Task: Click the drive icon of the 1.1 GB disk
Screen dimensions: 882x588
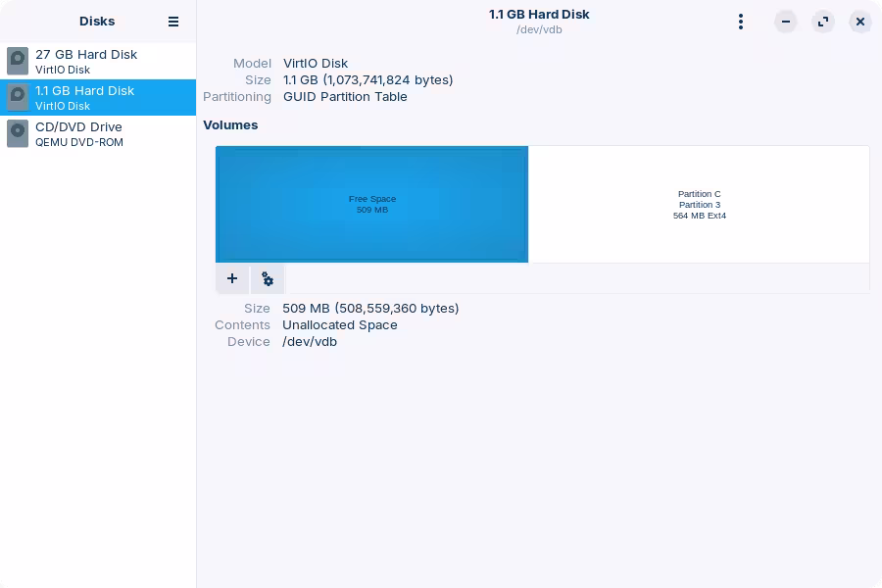Action: pyautogui.click(x=18, y=97)
